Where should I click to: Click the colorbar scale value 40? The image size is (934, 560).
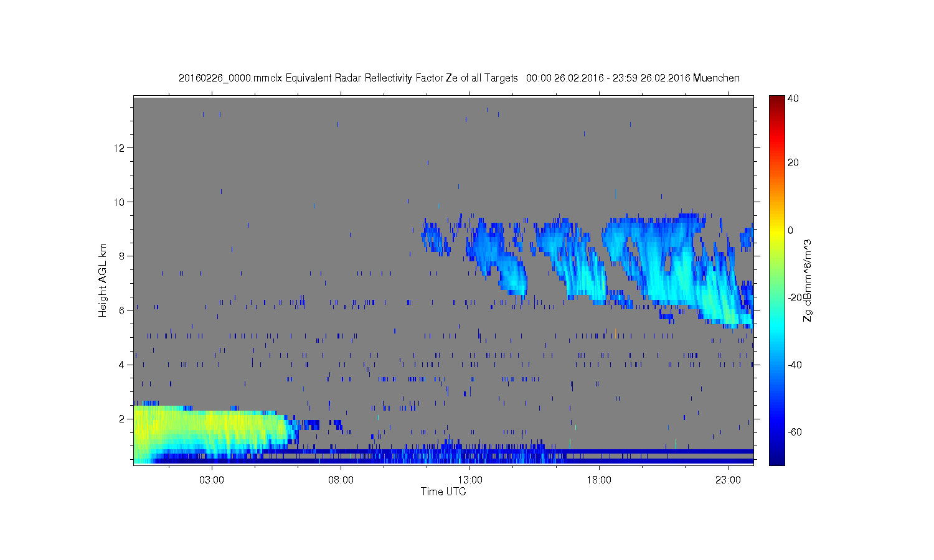pos(793,98)
